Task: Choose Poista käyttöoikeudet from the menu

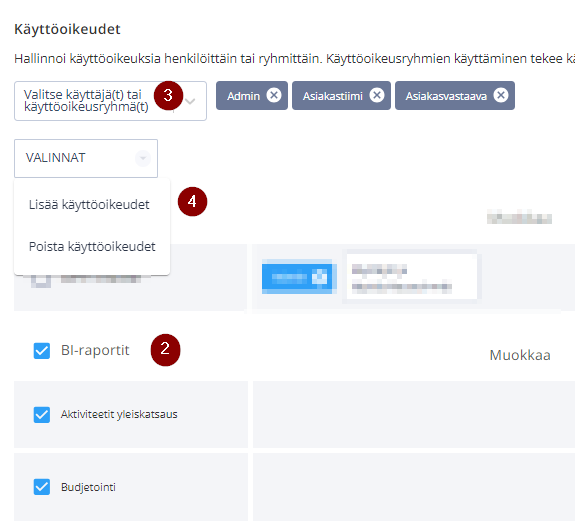Action: point(92,246)
